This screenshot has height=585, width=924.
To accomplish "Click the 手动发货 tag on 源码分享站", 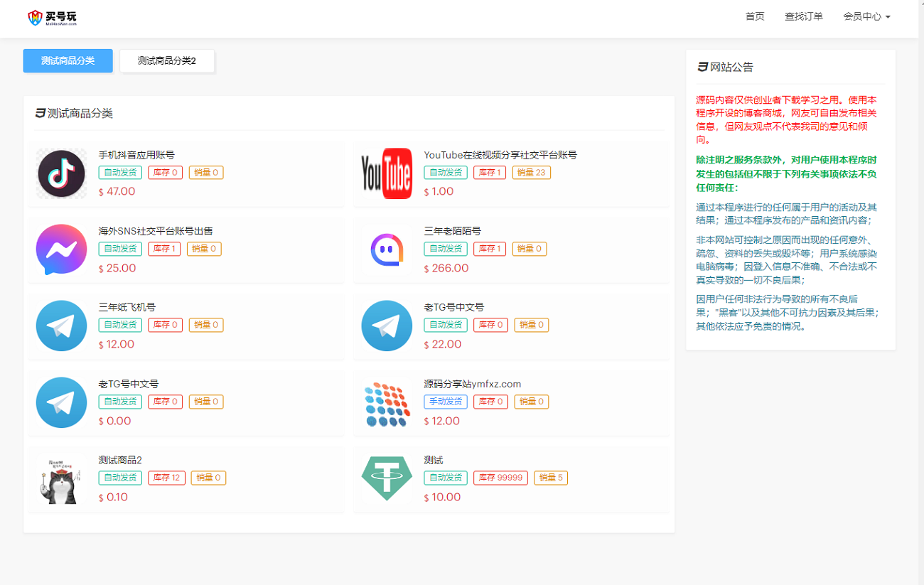I will point(446,402).
